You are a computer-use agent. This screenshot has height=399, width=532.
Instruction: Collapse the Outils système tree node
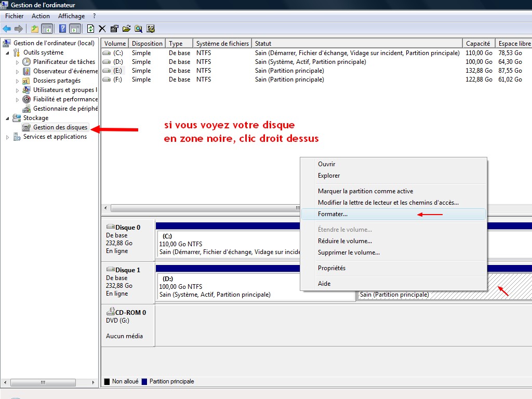click(x=7, y=52)
